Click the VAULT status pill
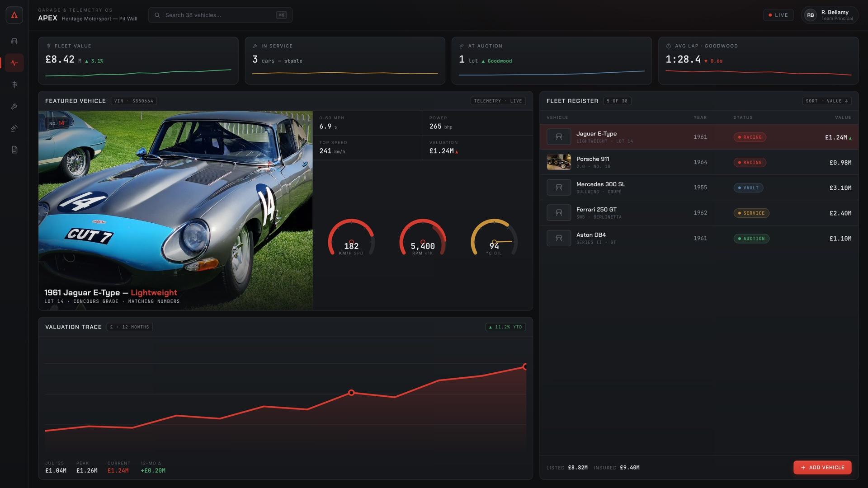The image size is (868, 488). click(x=748, y=188)
